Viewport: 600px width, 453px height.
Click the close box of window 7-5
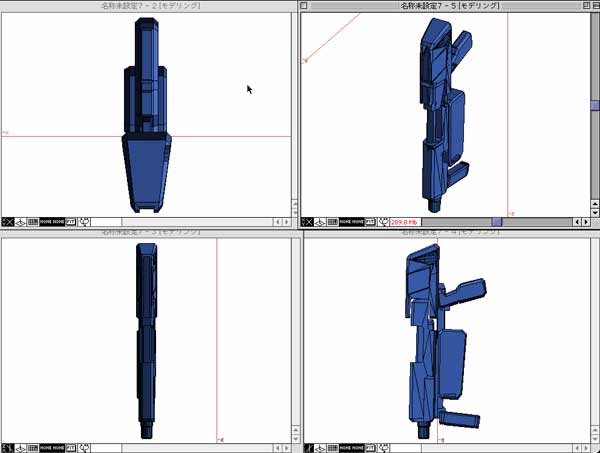304,5
